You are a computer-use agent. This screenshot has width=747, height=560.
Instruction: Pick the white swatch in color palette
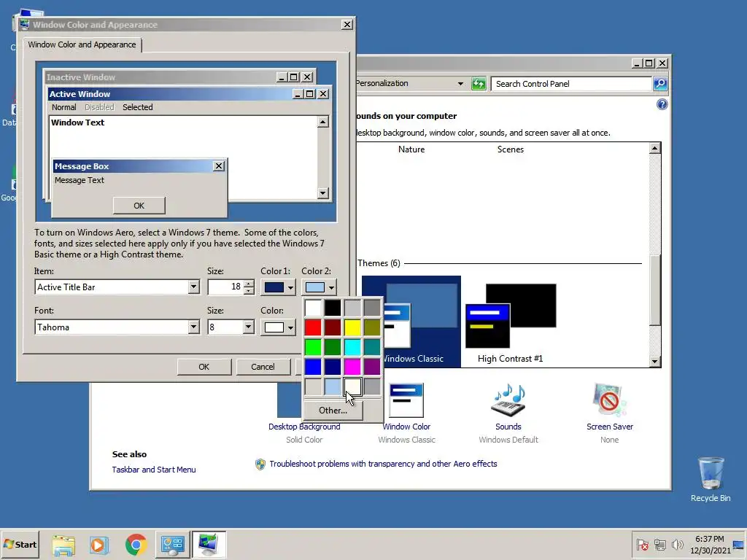click(313, 308)
